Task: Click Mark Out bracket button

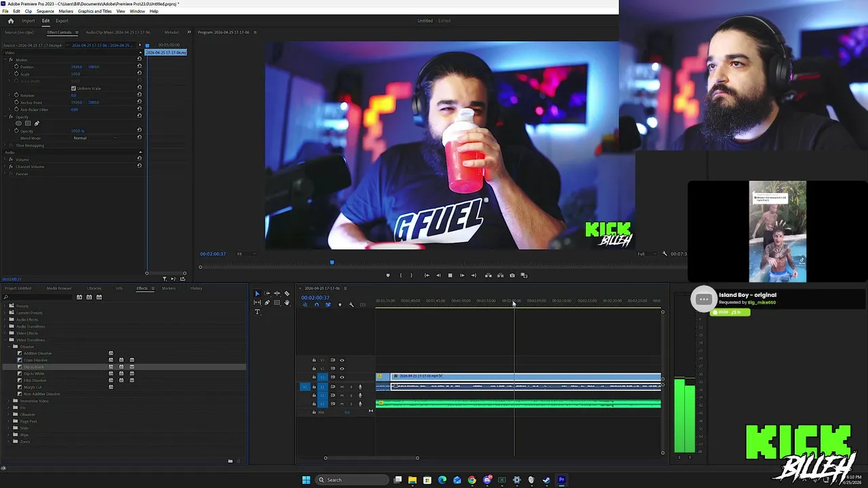Action: coord(411,275)
